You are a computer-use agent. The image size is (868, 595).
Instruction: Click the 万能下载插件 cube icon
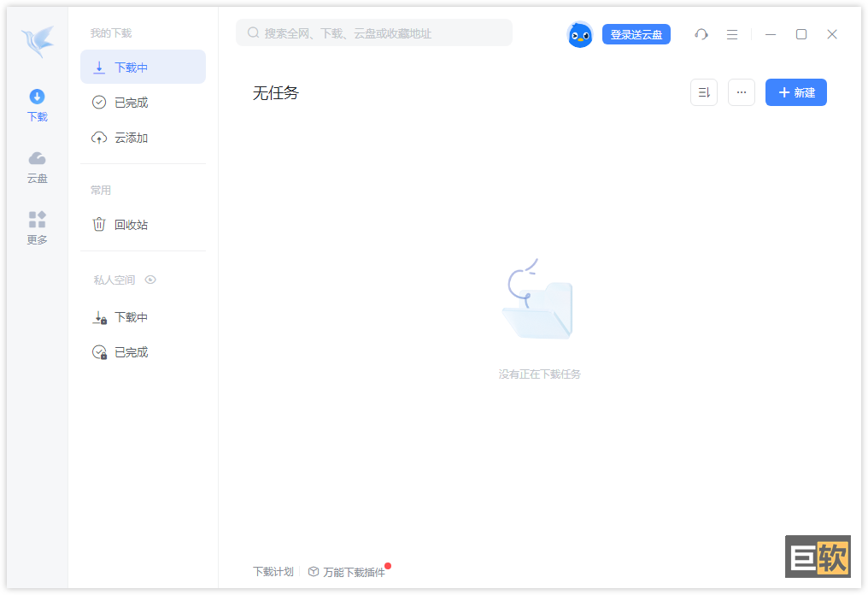click(x=314, y=572)
